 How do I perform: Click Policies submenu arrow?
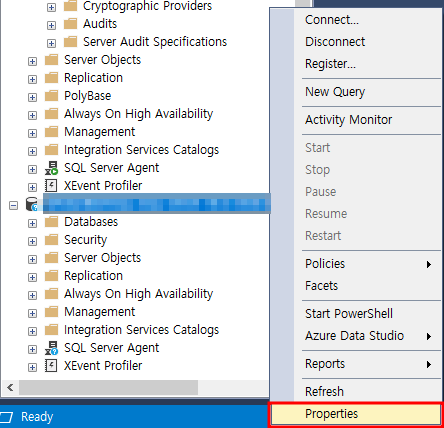click(x=429, y=264)
